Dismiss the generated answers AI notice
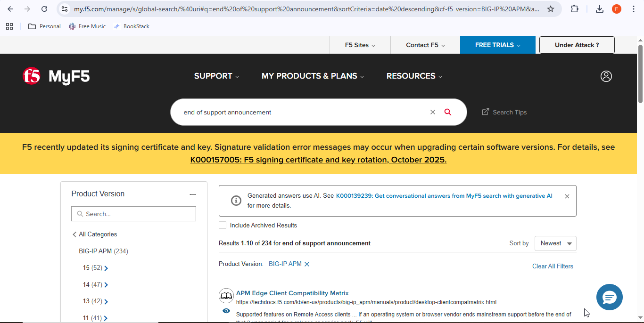 567,196
